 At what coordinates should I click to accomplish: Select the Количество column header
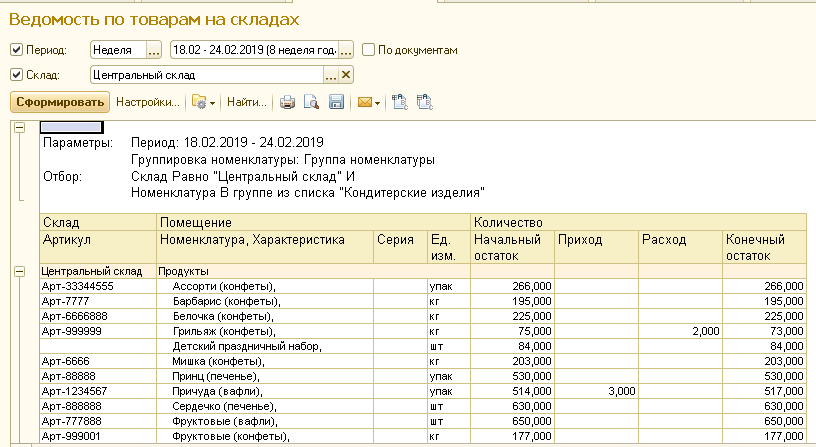coord(639,222)
